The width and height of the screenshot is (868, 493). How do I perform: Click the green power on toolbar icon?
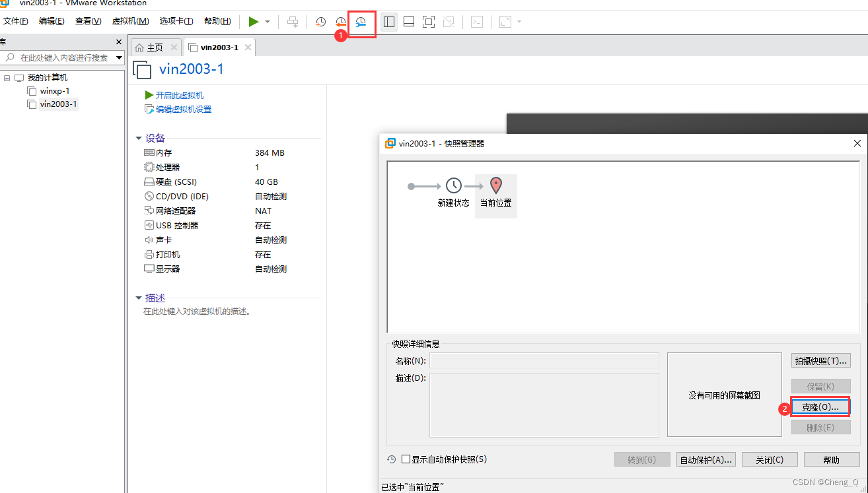pyautogui.click(x=254, y=22)
